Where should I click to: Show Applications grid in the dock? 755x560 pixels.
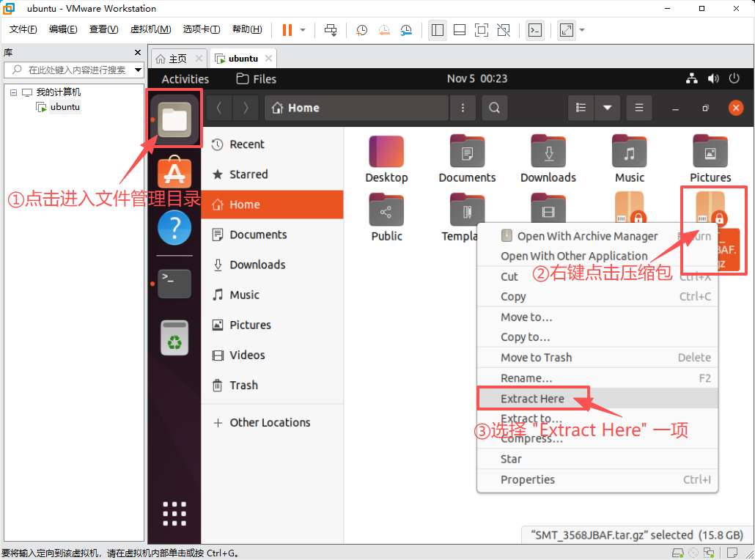point(174,513)
